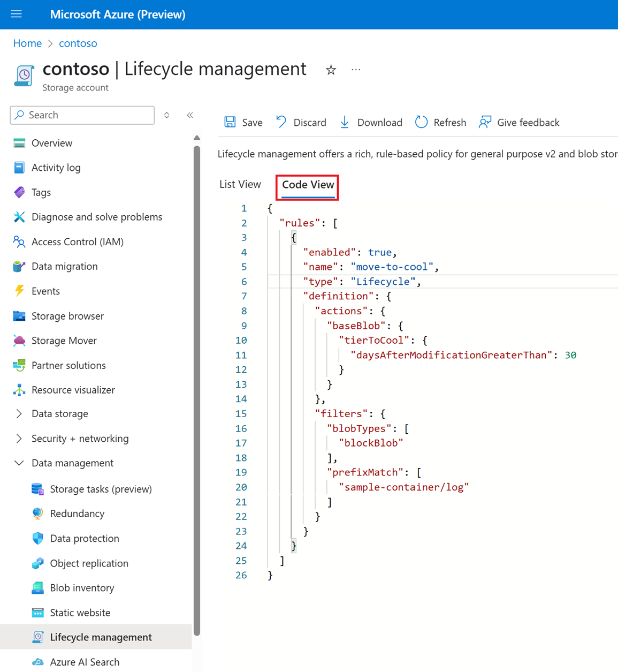Save the lifecycle policy

coord(243,122)
